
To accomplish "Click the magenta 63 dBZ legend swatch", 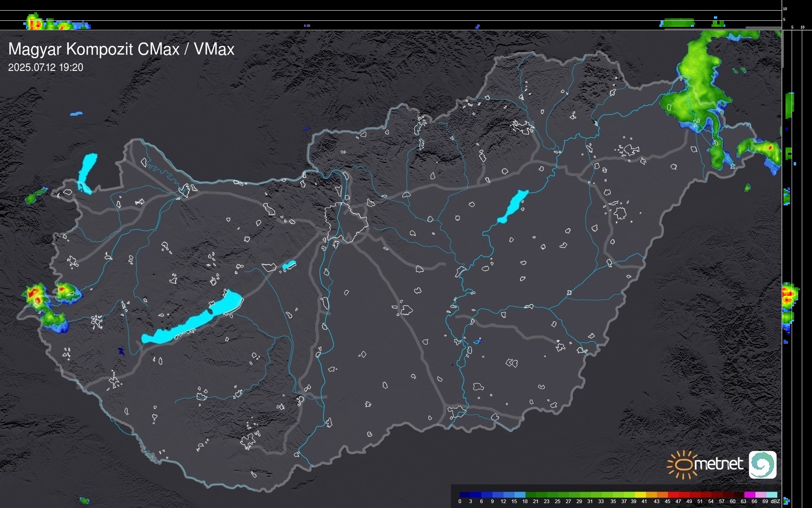I will (x=749, y=495).
